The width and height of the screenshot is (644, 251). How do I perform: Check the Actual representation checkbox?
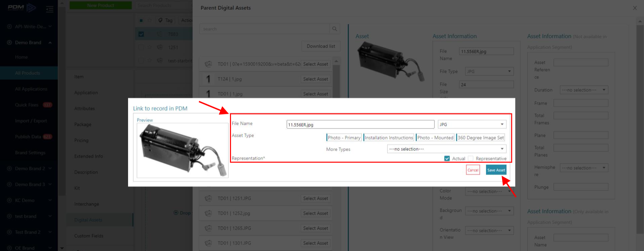(447, 158)
